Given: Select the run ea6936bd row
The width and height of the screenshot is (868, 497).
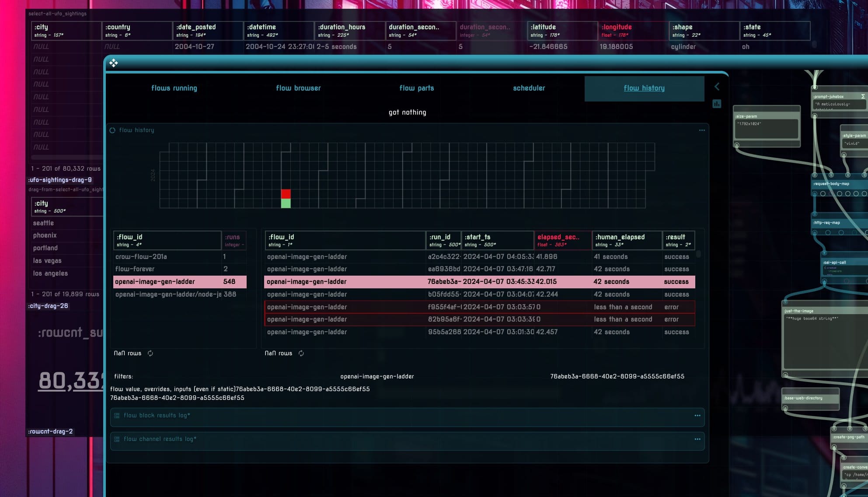Looking at the screenshot, I should coord(480,269).
